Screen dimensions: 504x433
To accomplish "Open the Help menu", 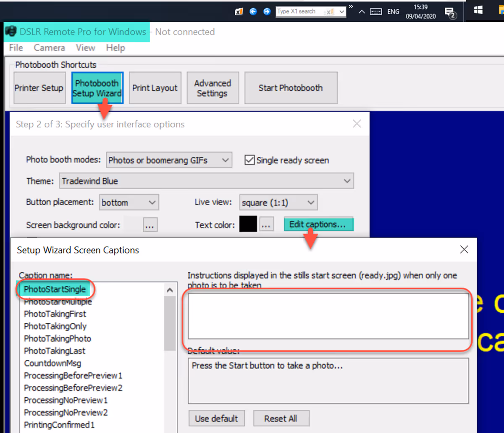I will coord(115,48).
